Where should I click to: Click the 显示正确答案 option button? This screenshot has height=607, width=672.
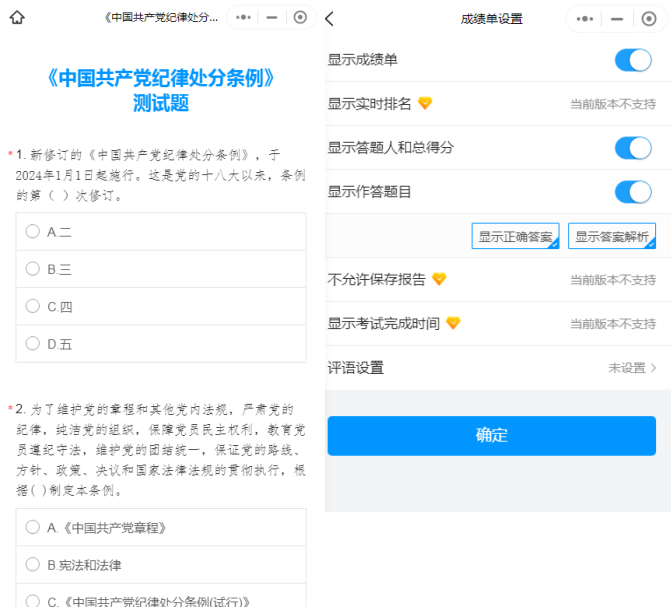tap(515, 236)
